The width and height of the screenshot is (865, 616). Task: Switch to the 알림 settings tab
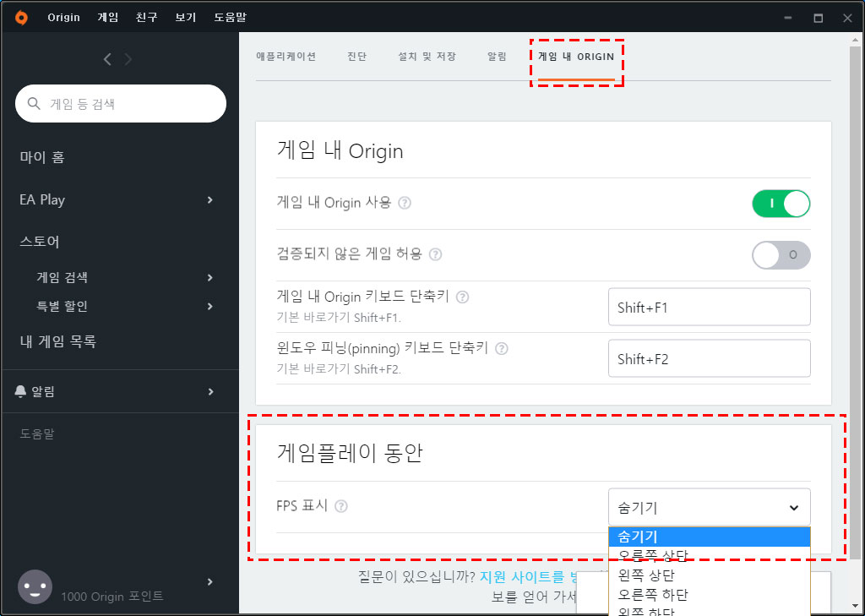pyautogui.click(x=497, y=57)
